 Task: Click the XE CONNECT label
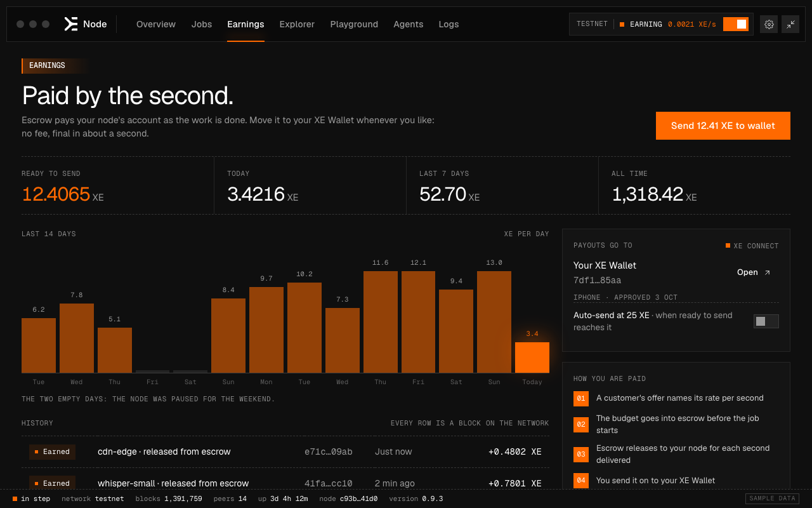tap(752, 246)
